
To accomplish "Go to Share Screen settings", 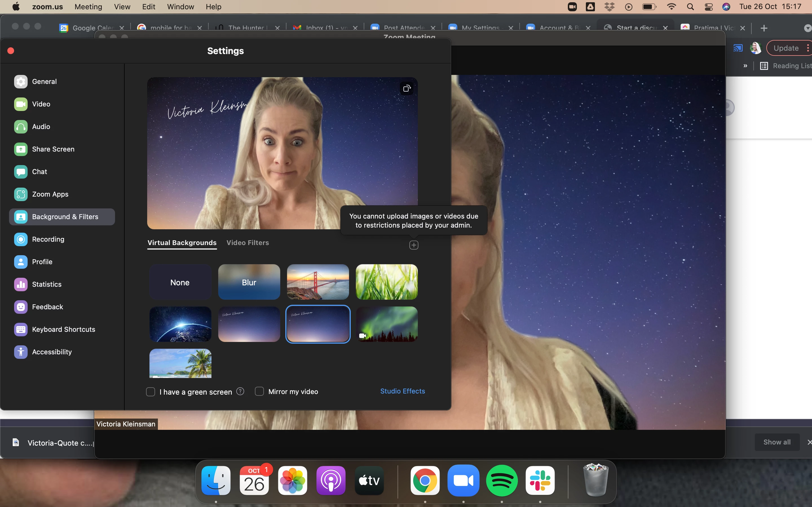I will pos(53,149).
